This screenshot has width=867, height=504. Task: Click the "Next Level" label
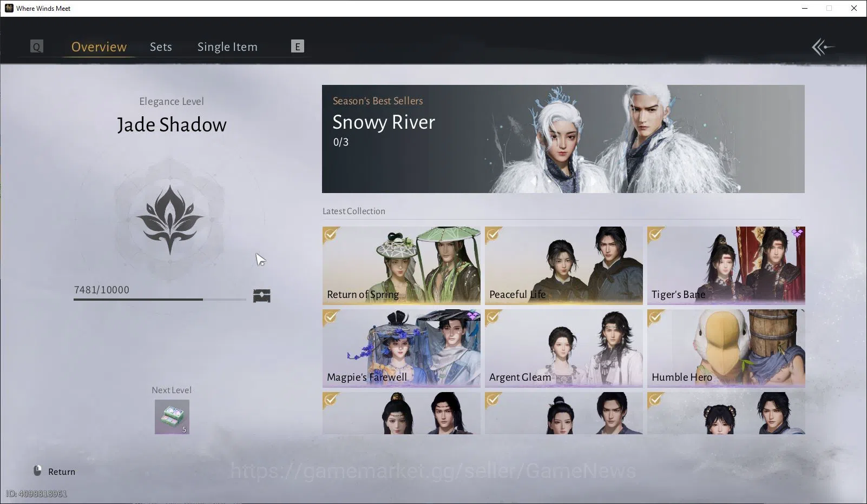tap(172, 390)
